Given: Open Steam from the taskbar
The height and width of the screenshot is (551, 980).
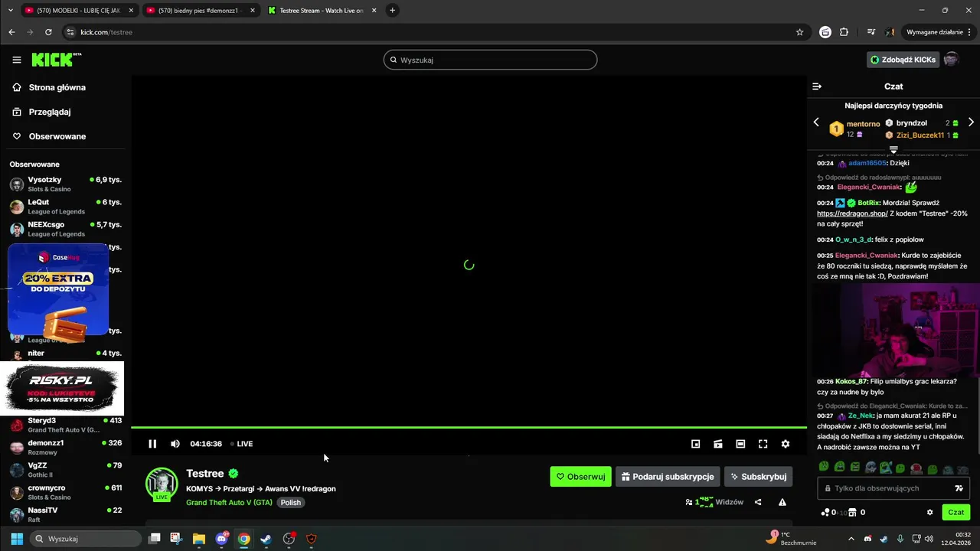Looking at the screenshot, I should (266, 539).
